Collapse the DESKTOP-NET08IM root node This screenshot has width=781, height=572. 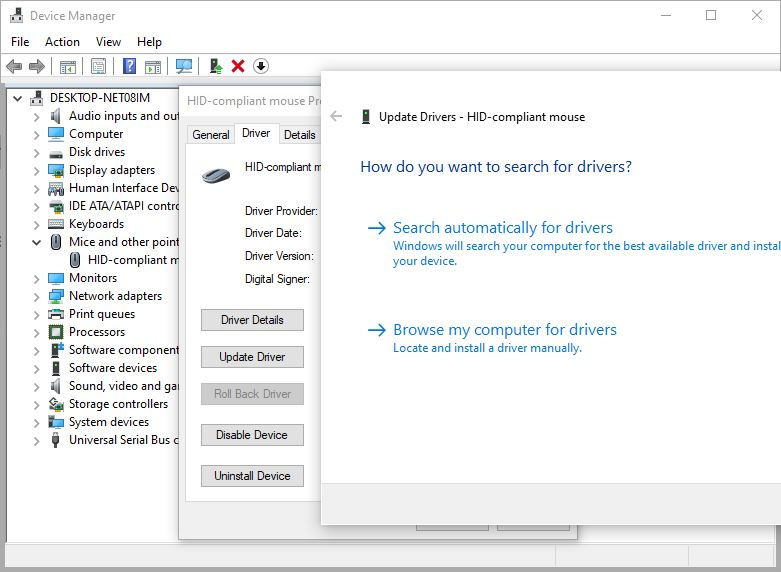[x=17, y=98]
